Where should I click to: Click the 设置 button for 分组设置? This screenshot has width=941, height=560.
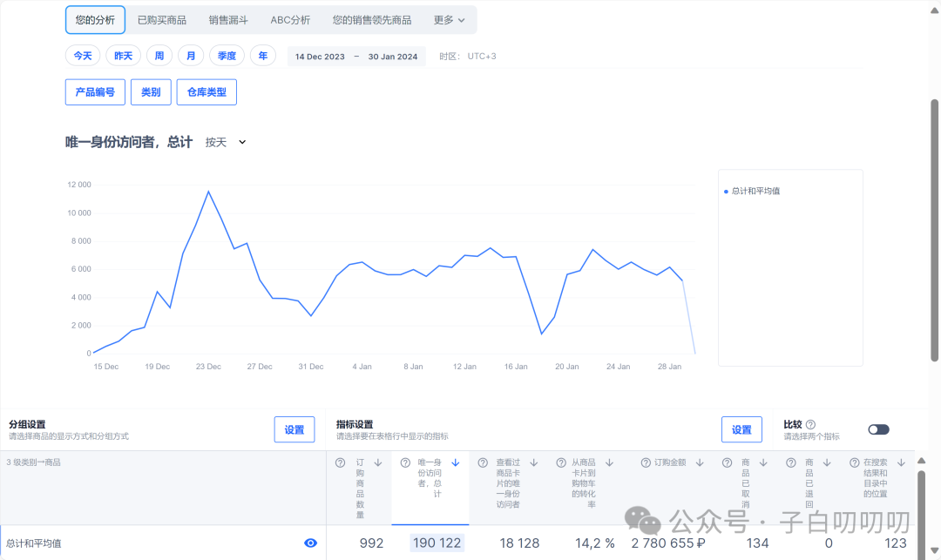[294, 429]
